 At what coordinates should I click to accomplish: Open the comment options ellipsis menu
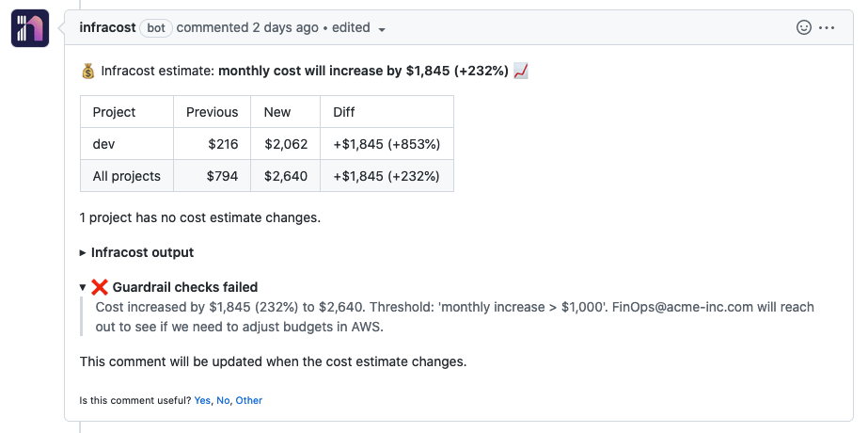coord(828,27)
